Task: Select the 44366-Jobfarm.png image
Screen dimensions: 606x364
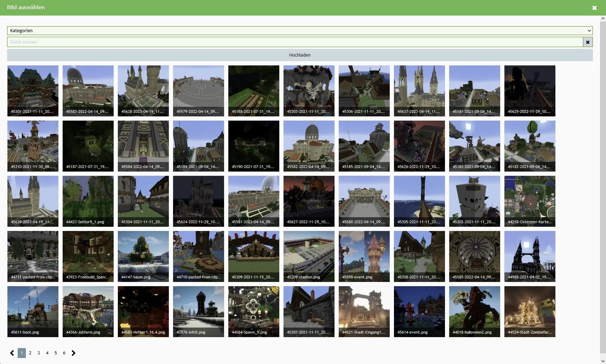Action: [x=88, y=312]
